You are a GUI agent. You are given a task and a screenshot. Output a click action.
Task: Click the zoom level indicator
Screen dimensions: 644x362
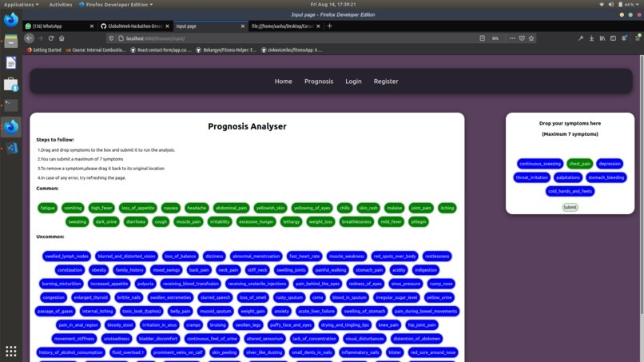495,38
